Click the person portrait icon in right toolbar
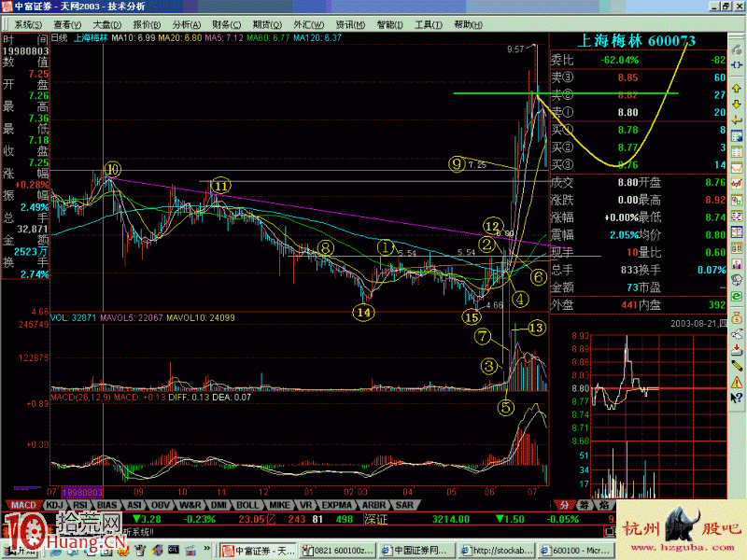The height and width of the screenshot is (560, 747). [x=737, y=280]
